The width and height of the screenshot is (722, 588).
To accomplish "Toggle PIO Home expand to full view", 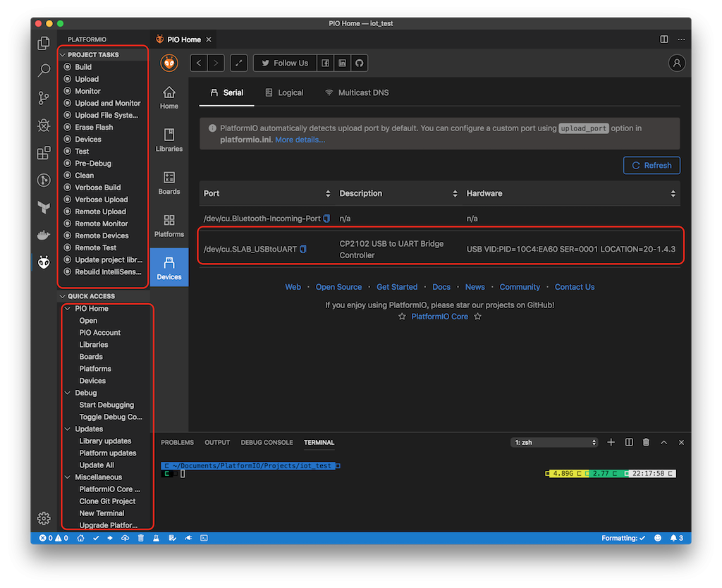I will [238, 63].
